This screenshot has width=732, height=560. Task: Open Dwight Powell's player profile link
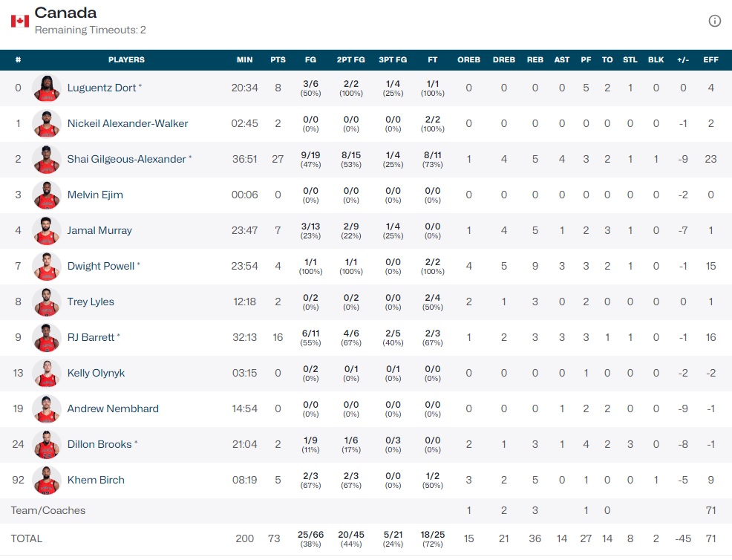click(101, 267)
